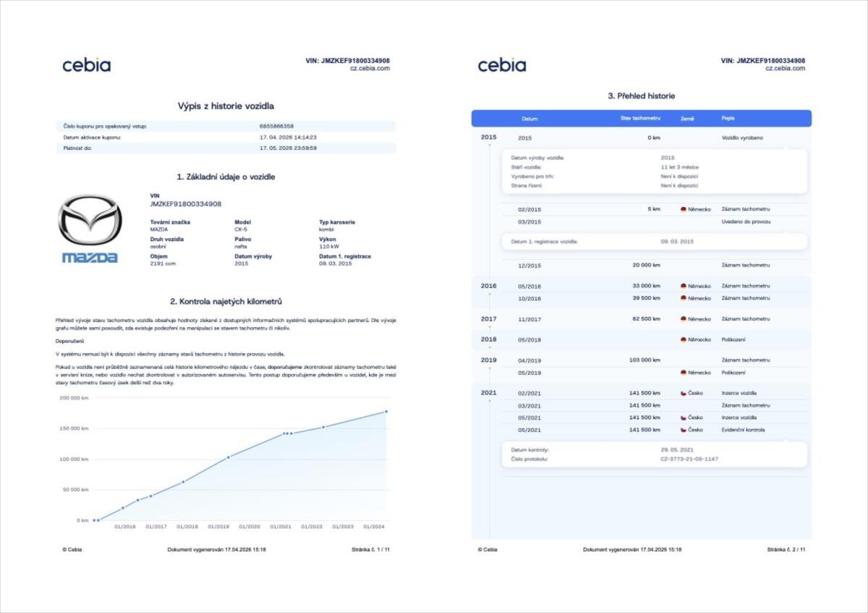Click German flag in 05/2018 Poškození row
This screenshot has height=613, width=868.
click(x=683, y=339)
